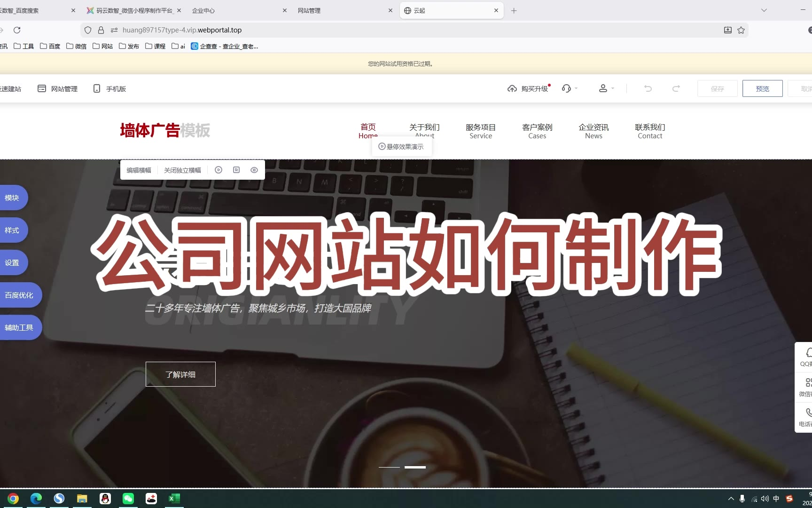This screenshot has width=812, height=508.
Task: Click the microphone icon in system tray
Action: tap(742, 499)
